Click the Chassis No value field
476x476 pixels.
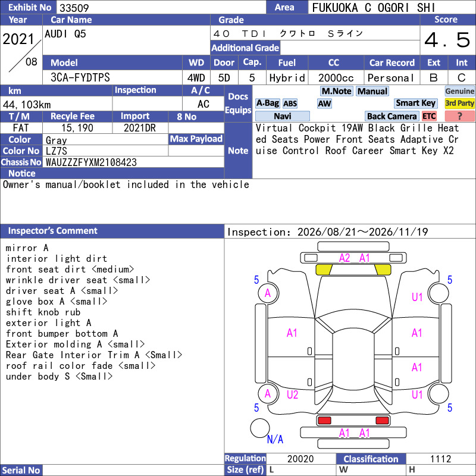click(x=133, y=162)
